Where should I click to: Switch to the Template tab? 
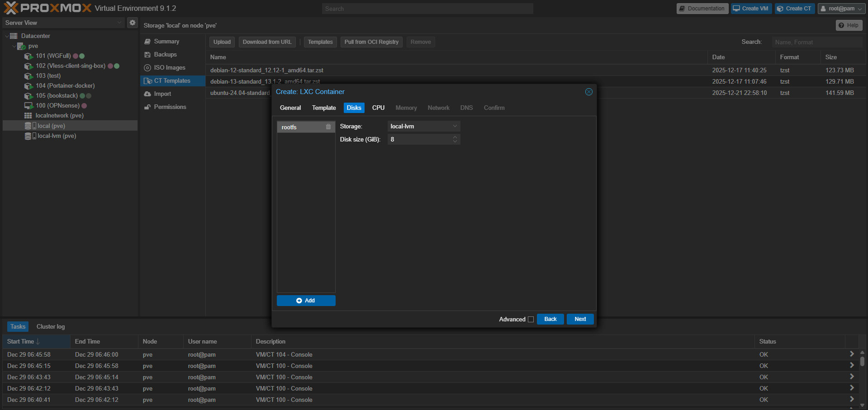click(x=324, y=108)
